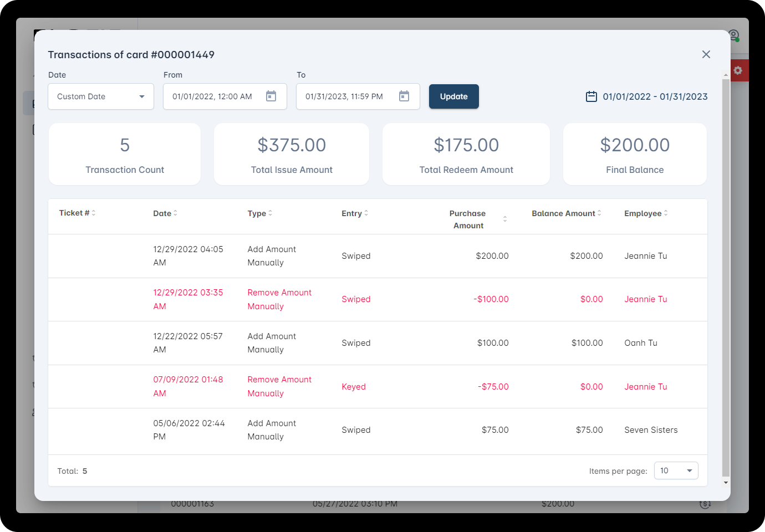This screenshot has height=532, width=765.
Task: Expand the Custom Date dropdown
Action: (x=101, y=96)
